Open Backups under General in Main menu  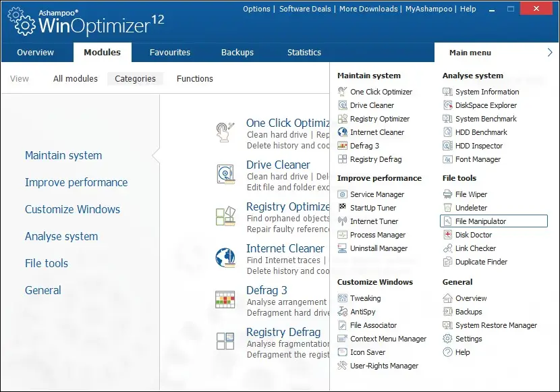[x=468, y=312]
